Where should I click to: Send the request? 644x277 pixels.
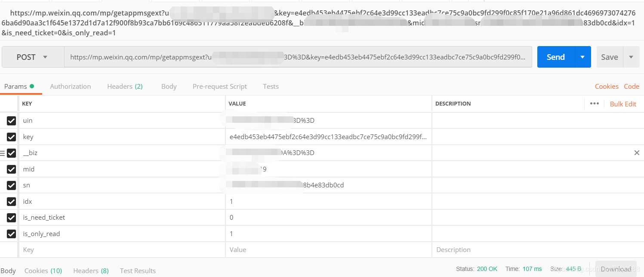click(x=555, y=57)
